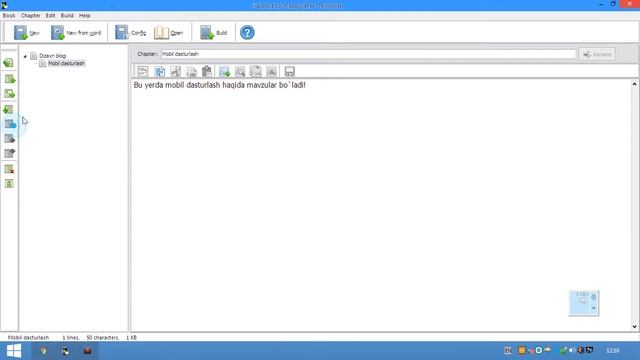640x360 pixels.
Task: Open the Chapter menu
Action: click(31, 16)
